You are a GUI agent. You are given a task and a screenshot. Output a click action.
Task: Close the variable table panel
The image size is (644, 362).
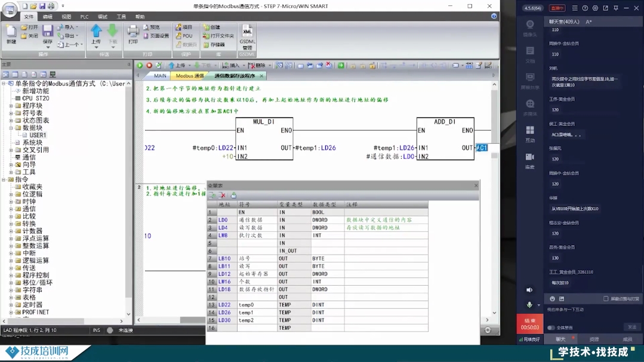(x=476, y=185)
